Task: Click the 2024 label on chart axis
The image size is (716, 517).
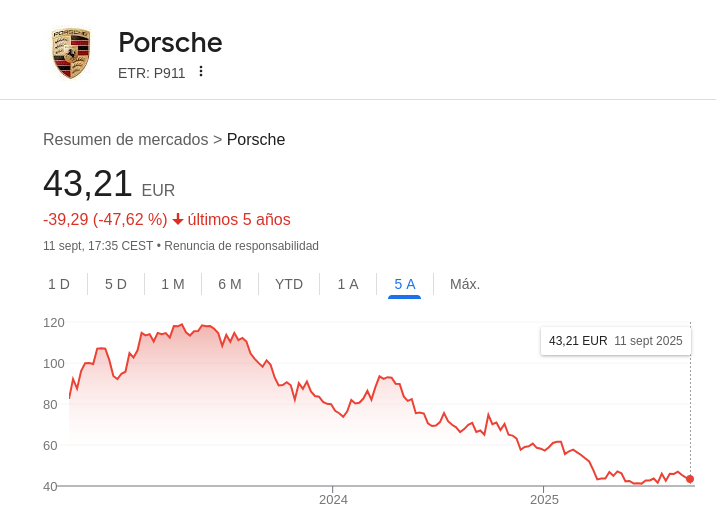Action: [x=333, y=499]
